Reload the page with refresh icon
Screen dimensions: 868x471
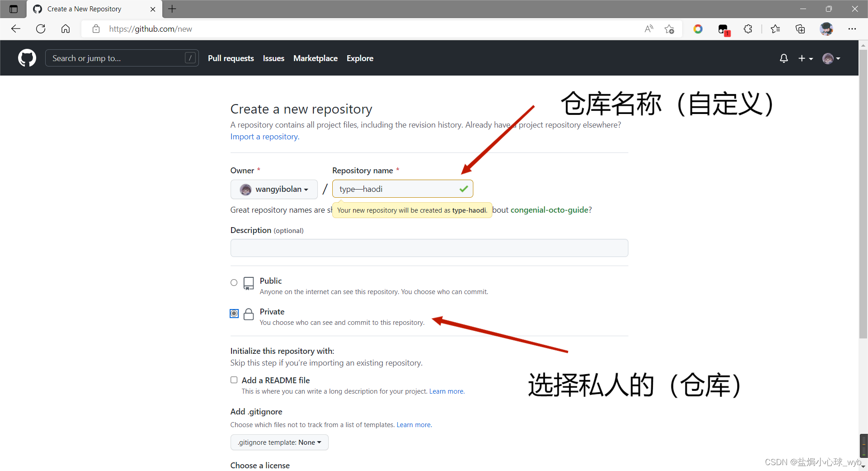(x=41, y=29)
